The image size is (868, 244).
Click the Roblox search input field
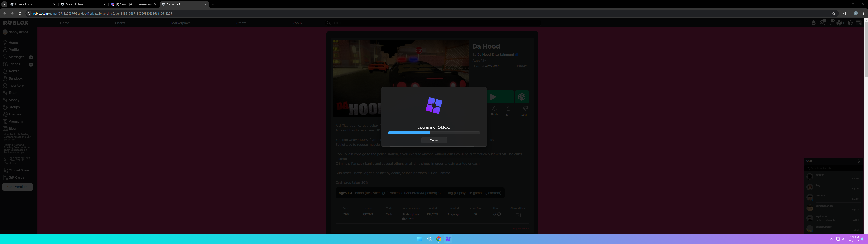point(371,23)
